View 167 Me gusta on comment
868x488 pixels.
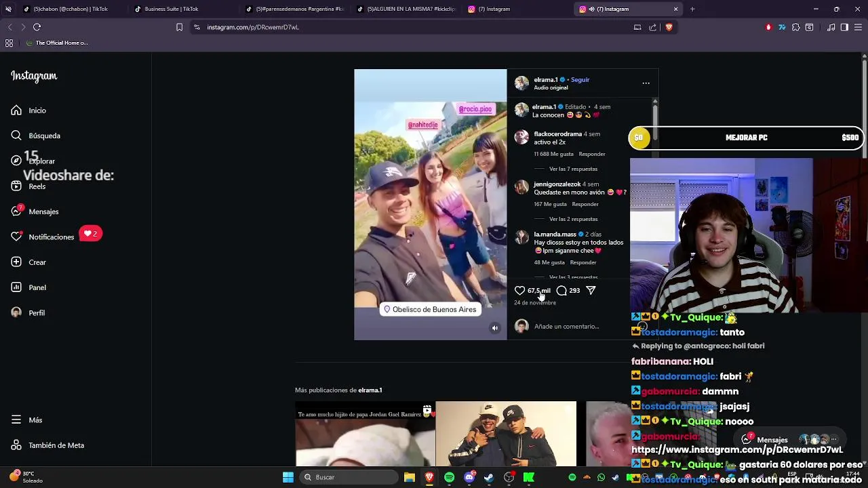[x=550, y=204]
